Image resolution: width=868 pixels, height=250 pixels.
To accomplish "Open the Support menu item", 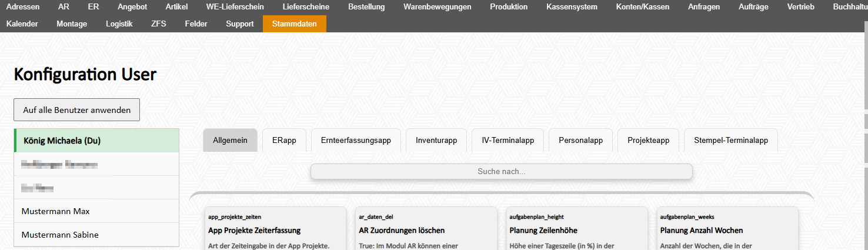I will coord(240,24).
